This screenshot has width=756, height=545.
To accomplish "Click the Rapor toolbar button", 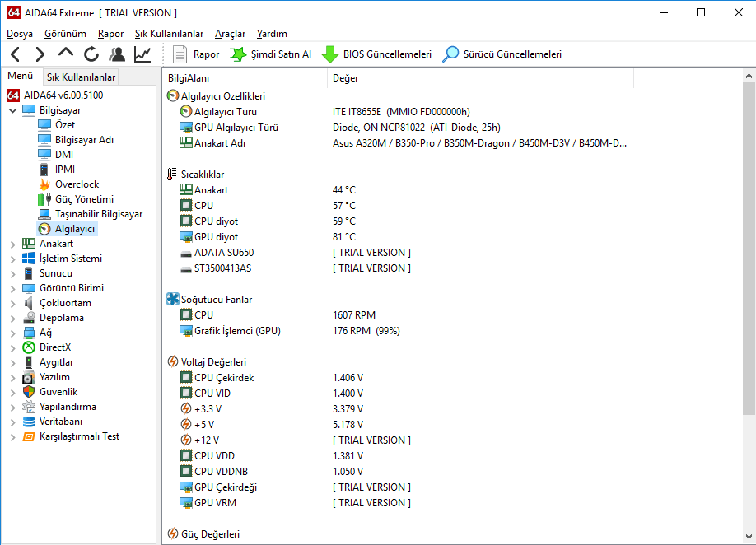I will (x=196, y=54).
